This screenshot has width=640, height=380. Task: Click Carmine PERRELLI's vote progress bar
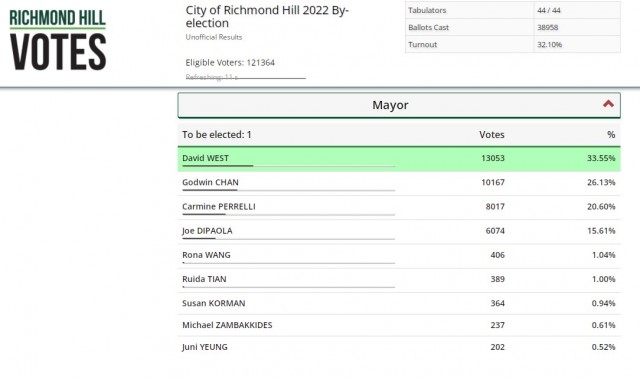[x=289, y=214]
